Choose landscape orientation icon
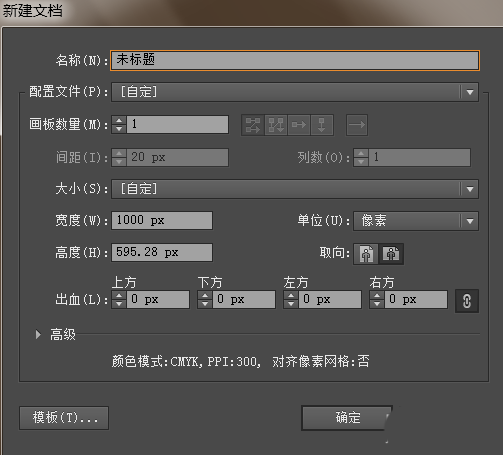This screenshot has width=503, height=455. (391, 254)
